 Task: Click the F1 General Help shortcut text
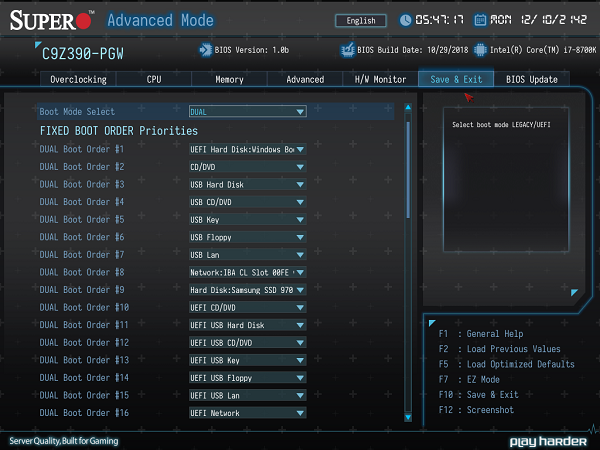coord(481,334)
